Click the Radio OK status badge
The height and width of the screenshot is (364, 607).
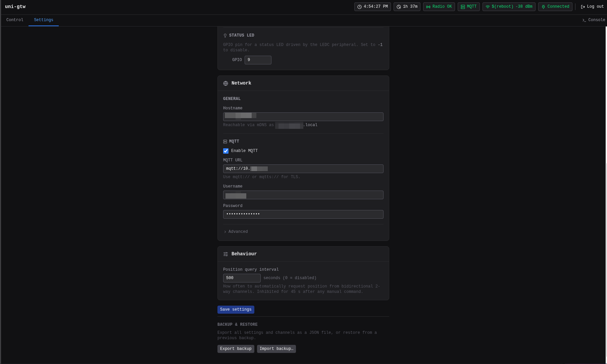(x=439, y=7)
